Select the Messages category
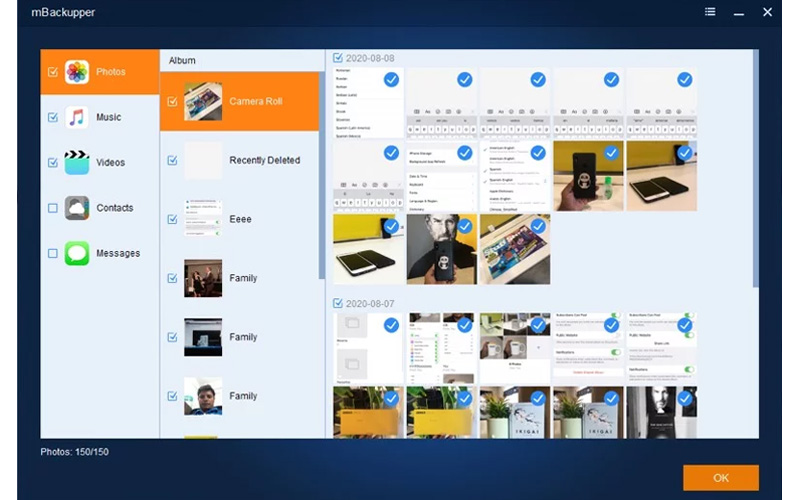This screenshot has width=799, height=500. pos(100,253)
